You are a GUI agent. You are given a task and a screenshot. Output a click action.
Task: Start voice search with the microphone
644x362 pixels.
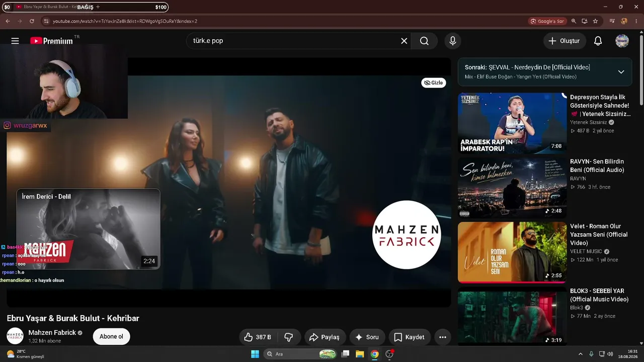453,41
